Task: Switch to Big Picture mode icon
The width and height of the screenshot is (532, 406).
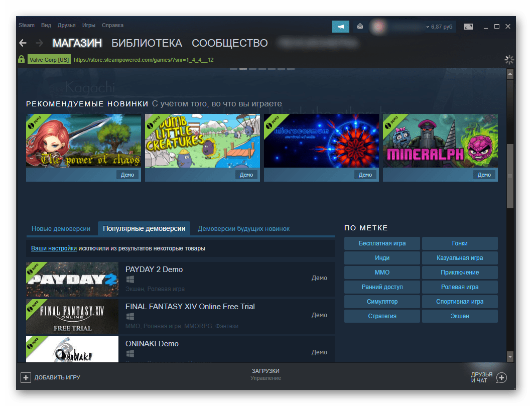Action: (x=468, y=27)
